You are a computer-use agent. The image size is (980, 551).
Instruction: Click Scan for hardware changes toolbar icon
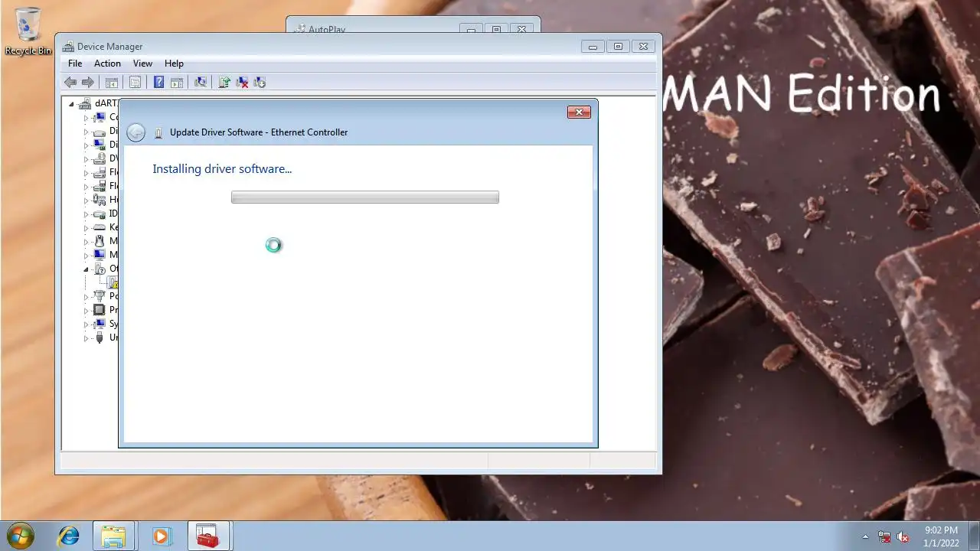[x=201, y=82]
